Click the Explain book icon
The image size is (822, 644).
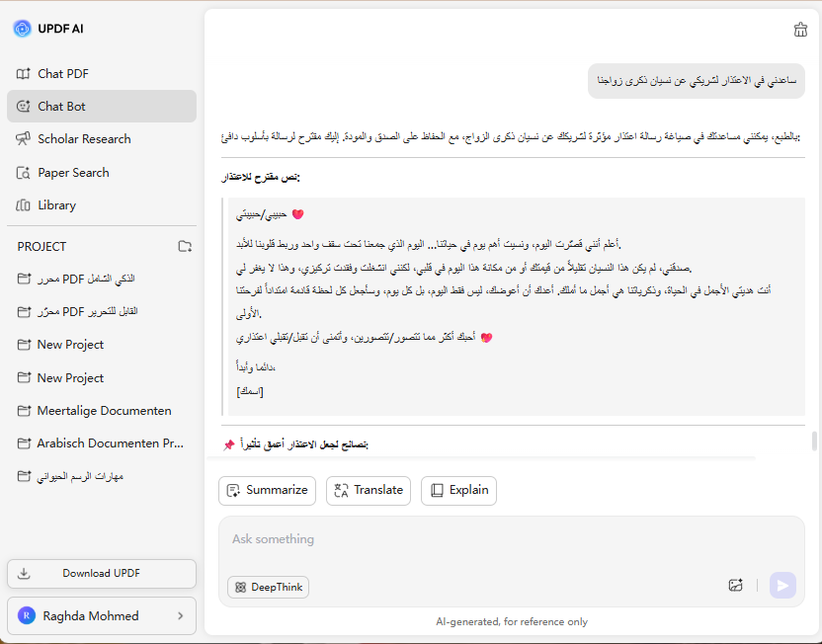click(437, 491)
